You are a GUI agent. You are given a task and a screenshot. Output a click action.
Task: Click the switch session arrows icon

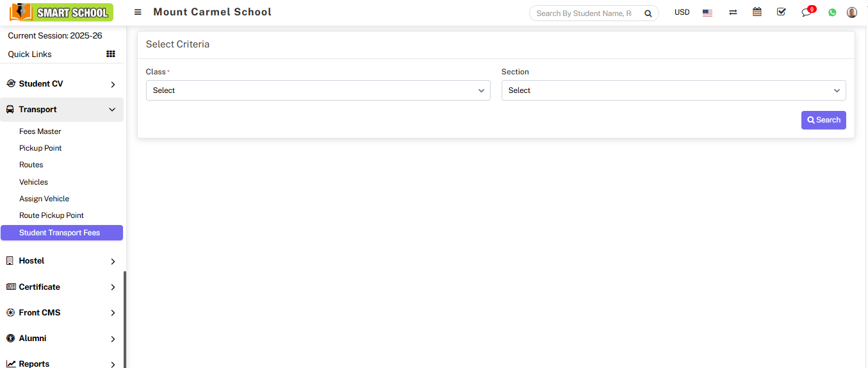tap(733, 13)
